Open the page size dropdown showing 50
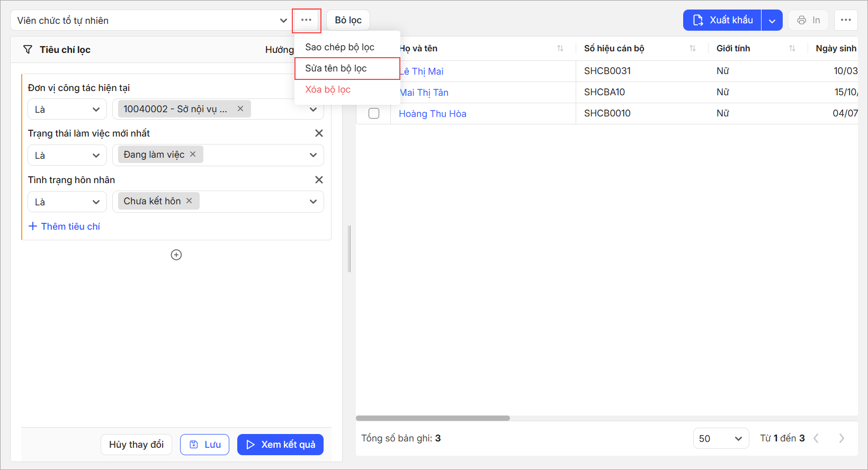The width and height of the screenshot is (868, 470). 720,438
